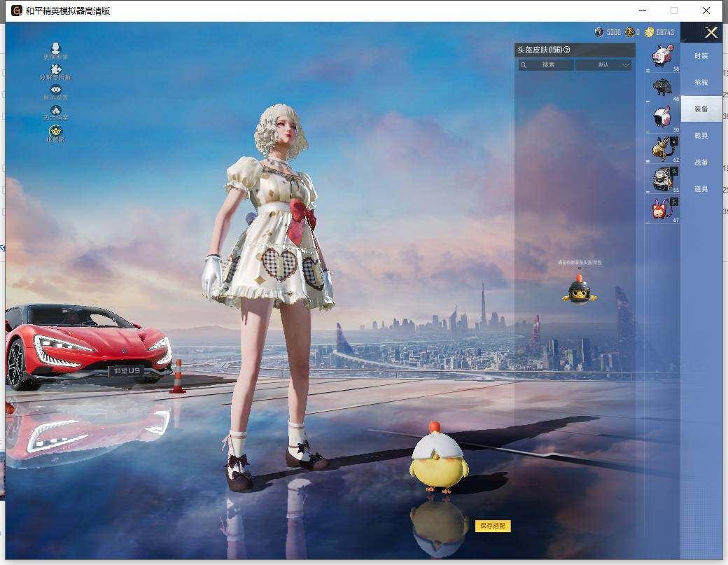Maximize the emulator window
The image size is (728, 565).
(674, 11)
